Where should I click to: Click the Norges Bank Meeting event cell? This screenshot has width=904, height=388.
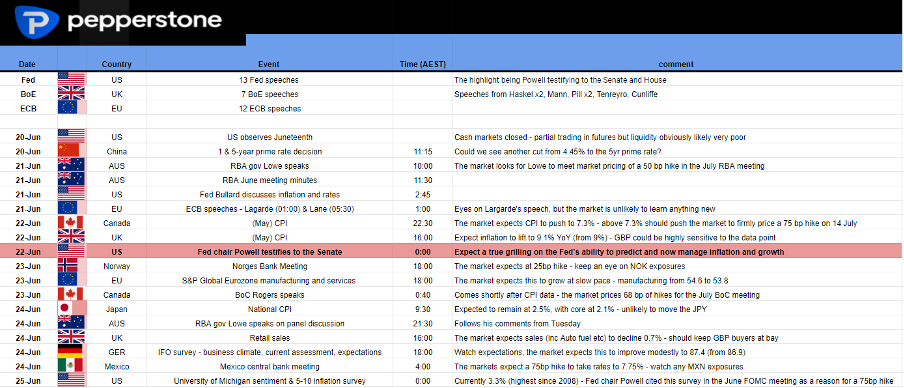coord(269,266)
